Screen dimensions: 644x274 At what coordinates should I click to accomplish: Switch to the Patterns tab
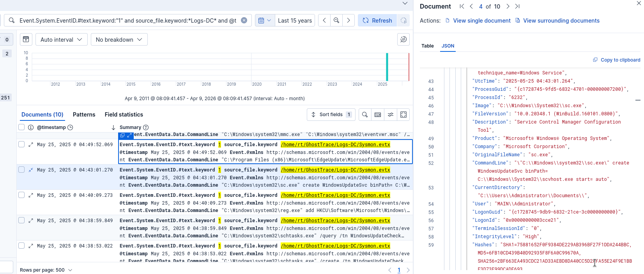pyautogui.click(x=84, y=114)
